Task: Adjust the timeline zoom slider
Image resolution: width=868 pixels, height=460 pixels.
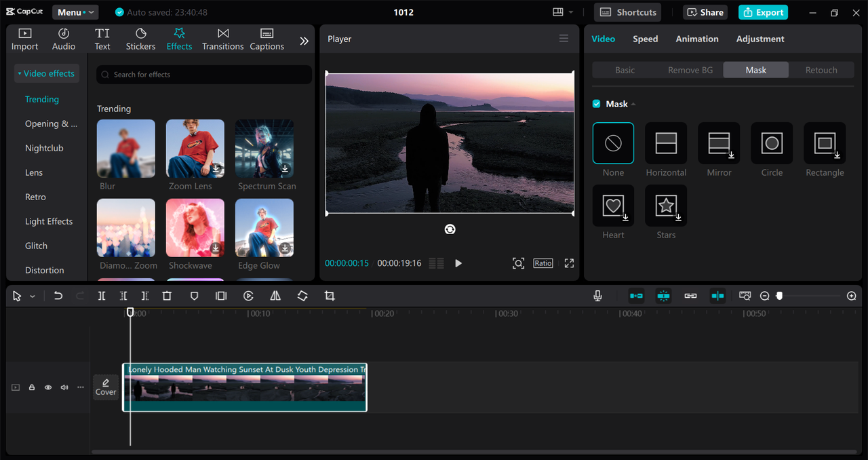Action: click(x=780, y=296)
